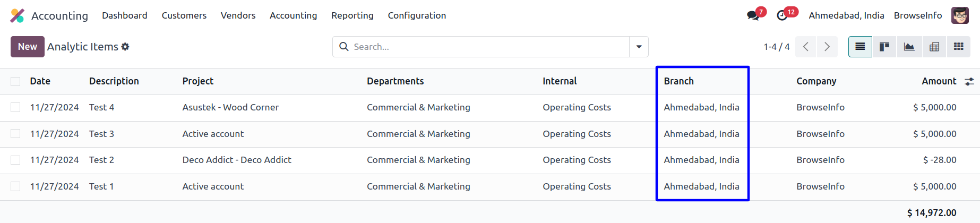Open the Configuration menu

pos(417,15)
